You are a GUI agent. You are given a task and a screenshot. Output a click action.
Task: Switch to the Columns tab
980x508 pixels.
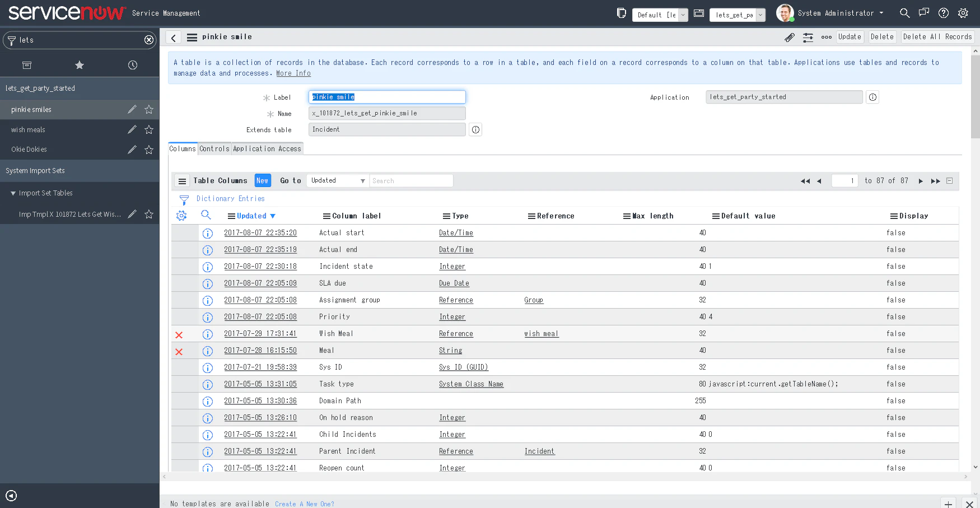(183, 149)
